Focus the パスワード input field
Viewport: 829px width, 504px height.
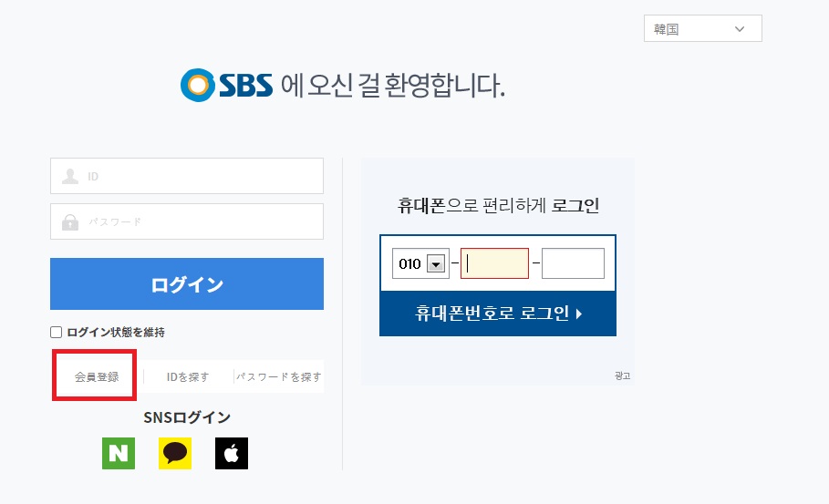tap(187, 221)
